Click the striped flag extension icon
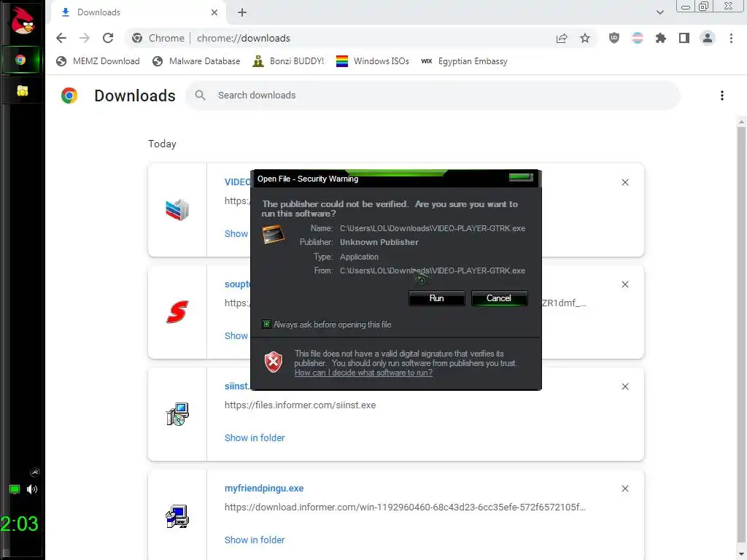Viewport: 747px width, 560px height. [638, 38]
